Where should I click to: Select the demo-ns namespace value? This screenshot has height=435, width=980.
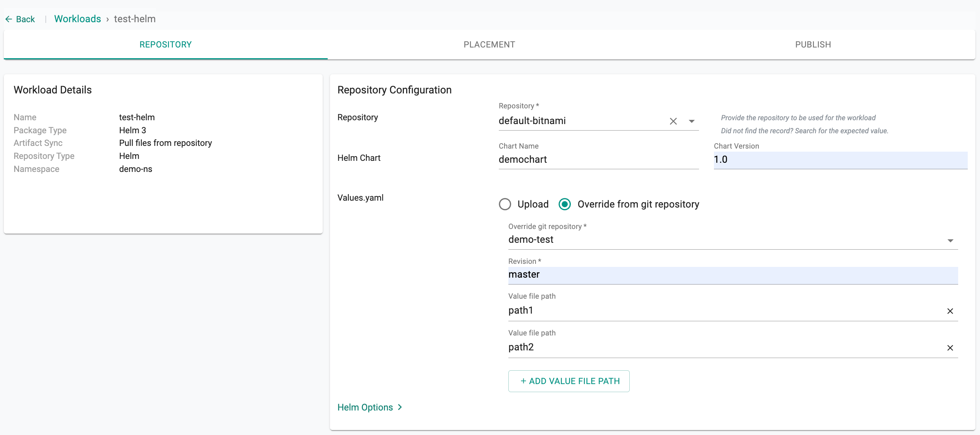coord(136,169)
